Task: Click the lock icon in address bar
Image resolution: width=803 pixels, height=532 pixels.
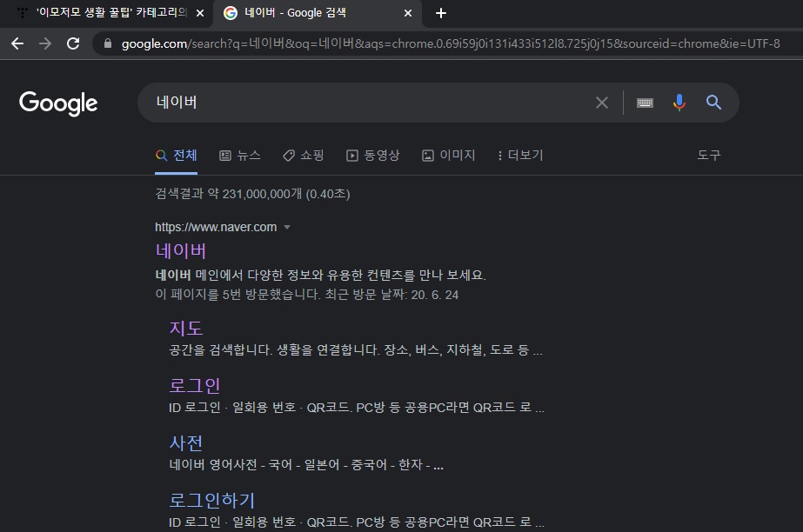Action: 108,43
